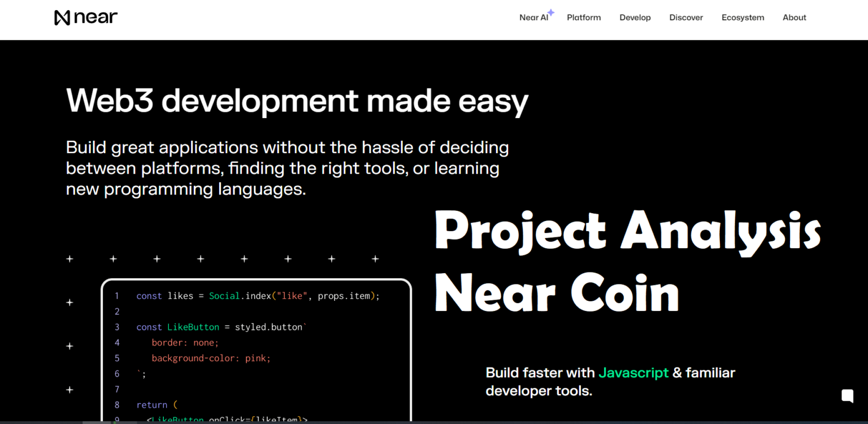Open the chat bubble widget
Image resolution: width=868 pixels, height=424 pixels.
click(847, 396)
